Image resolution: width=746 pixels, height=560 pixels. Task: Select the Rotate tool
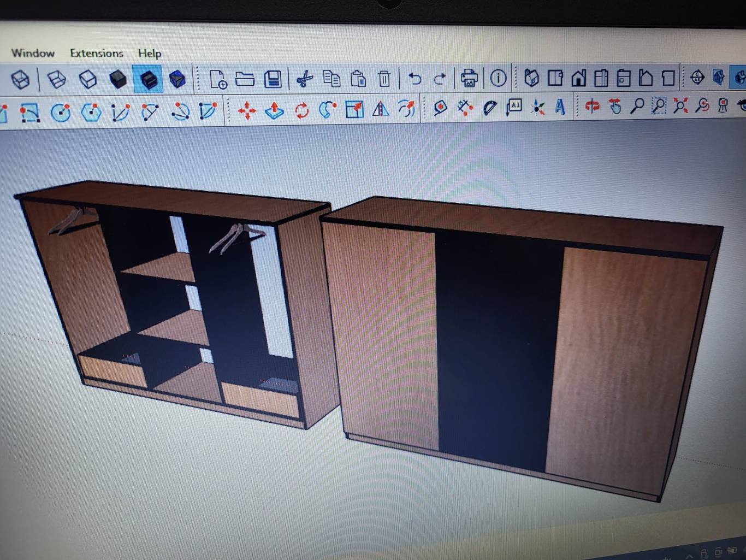(301, 110)
